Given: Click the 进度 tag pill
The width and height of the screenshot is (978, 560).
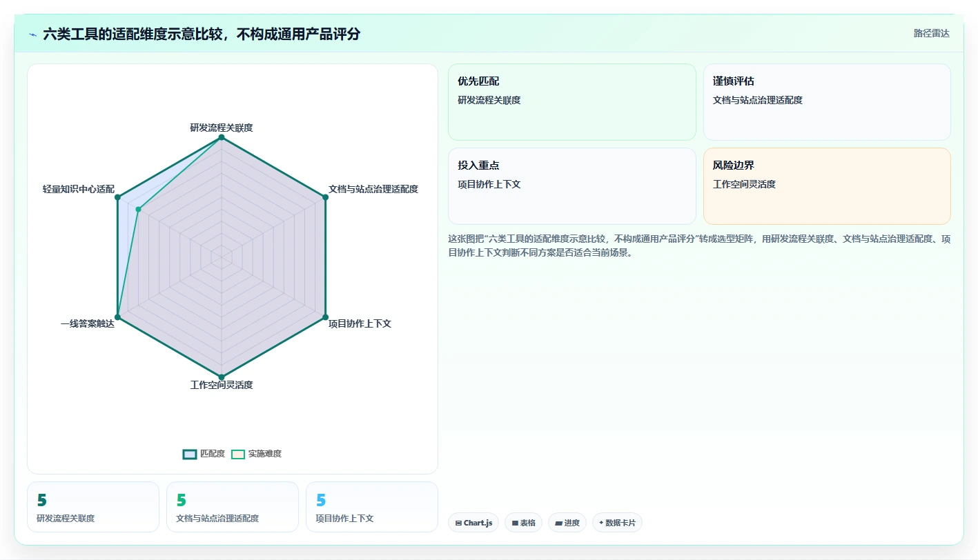Looking at the screenshot, I should tap(567, 523).
